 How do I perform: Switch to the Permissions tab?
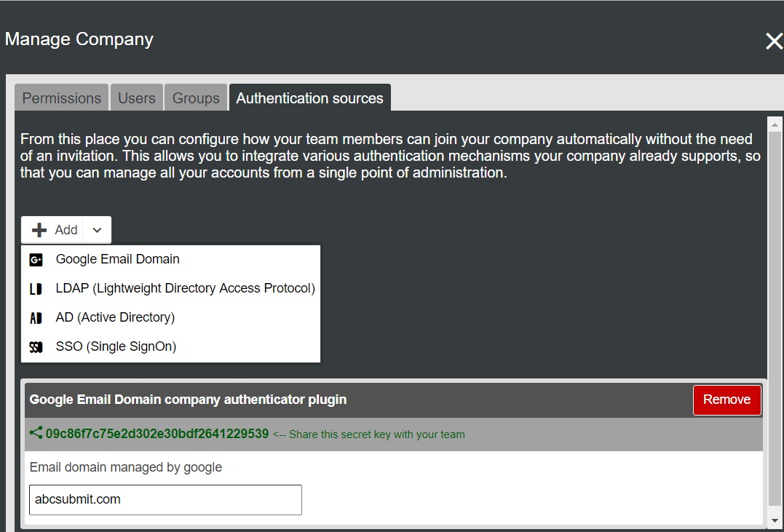coord(62,98)
